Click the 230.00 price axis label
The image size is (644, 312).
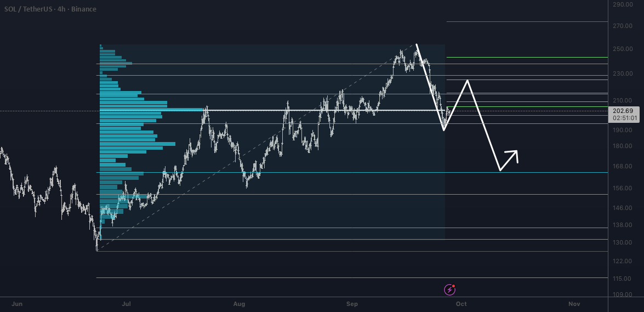click(623, 73)
